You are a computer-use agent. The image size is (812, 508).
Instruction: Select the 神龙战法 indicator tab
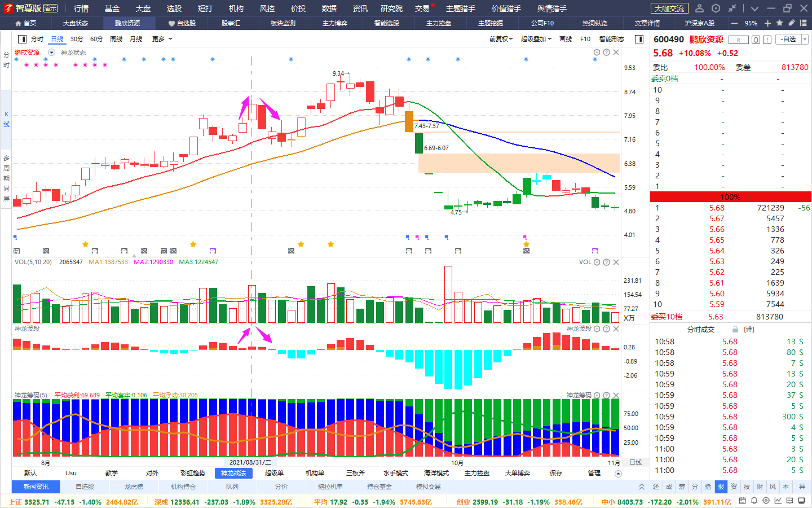(233, 473)
